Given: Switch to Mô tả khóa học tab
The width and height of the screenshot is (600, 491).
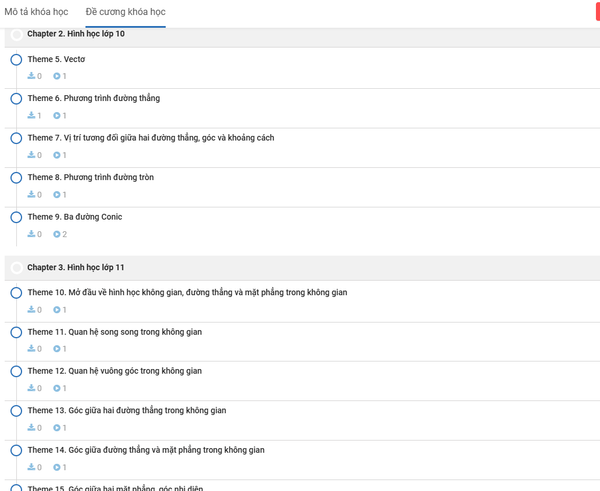Looking at the screenshot, I should click(x=37, y=12).
